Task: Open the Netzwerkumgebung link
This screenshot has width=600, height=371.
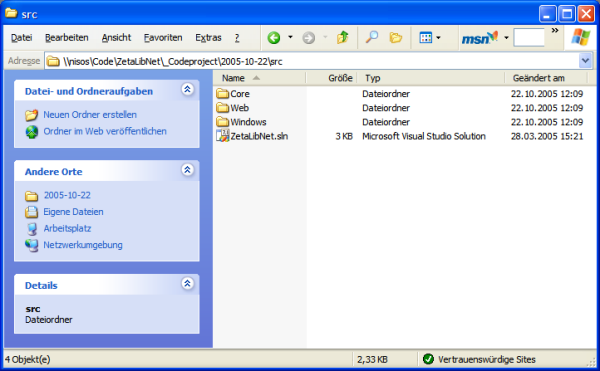Action: click(83, 245)
